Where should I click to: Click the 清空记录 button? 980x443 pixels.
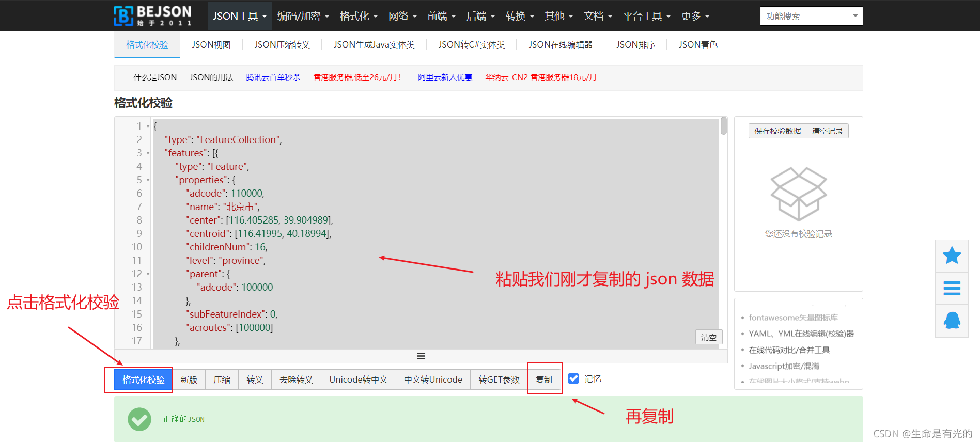(827, 131)
